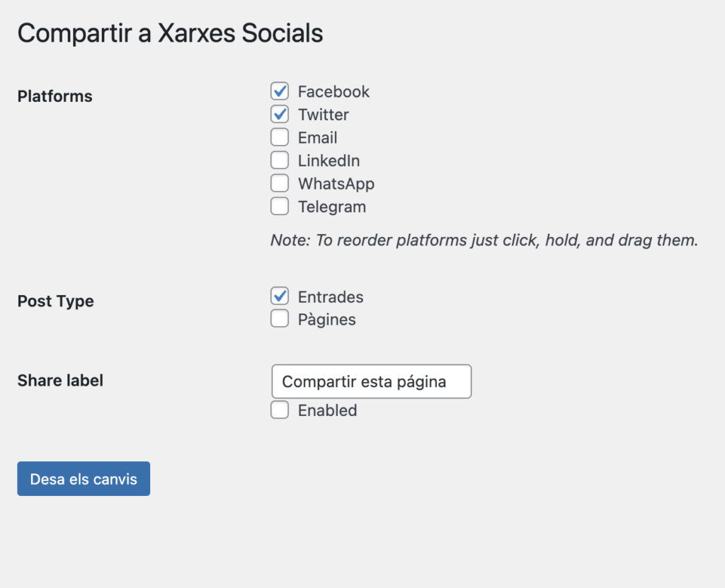Select the Telegram platform checkbox
The height and width of the screenshot is (588, 725).
point(280,207)
